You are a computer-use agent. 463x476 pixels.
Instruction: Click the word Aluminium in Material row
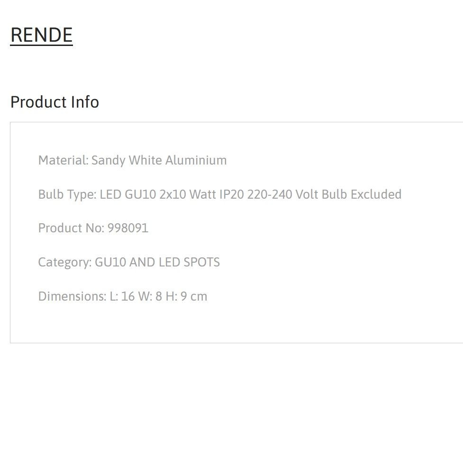pyautogui.click(x=196, y=160)
